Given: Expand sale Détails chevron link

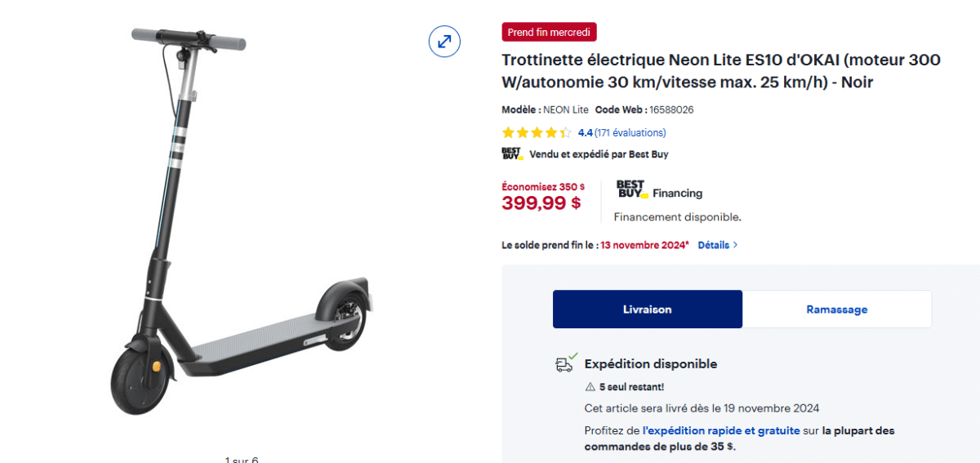Looking at the screenshot, I should tap(718, 244).
